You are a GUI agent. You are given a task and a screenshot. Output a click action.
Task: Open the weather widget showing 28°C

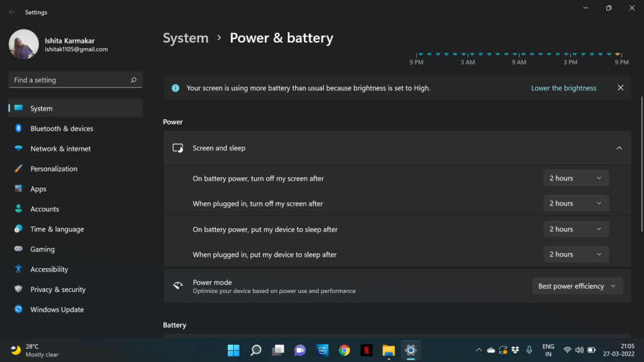pyautogui.click(x=35, y=350)
